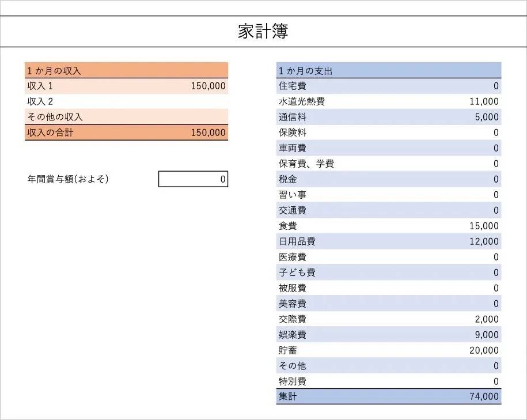Select the 子ども費 value cell
Screen dimensions: 527x420
(496, 273)
